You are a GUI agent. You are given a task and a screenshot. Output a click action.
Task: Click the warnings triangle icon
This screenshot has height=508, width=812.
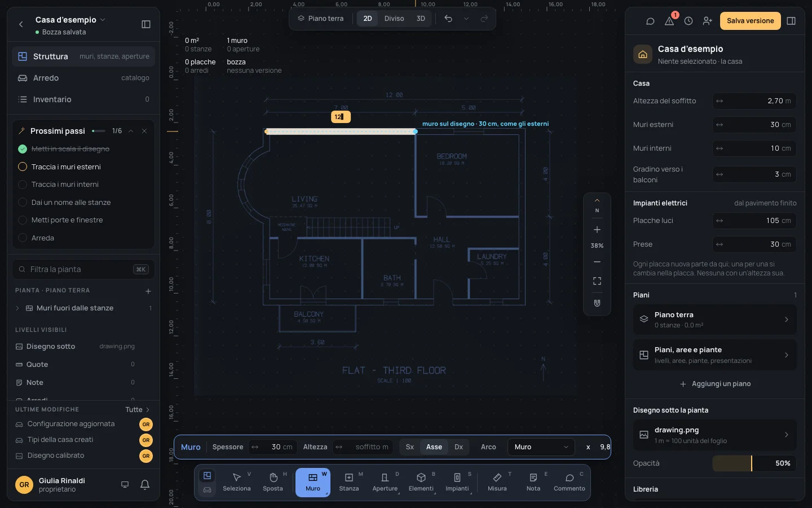coord(669,21)
